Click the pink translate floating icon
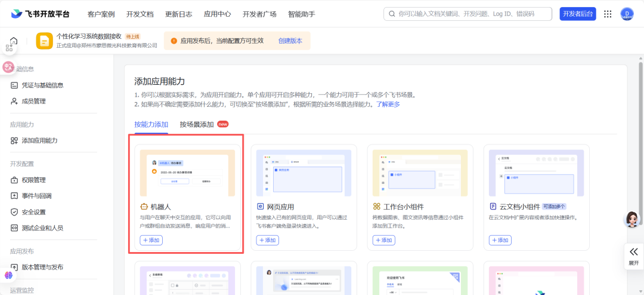This screenshot has width=644, height=295. point(8,67)
